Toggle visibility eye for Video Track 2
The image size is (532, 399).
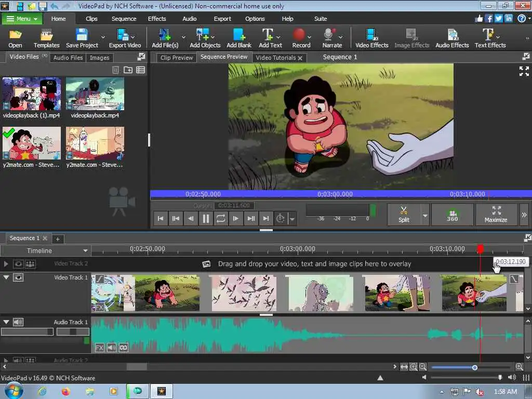click(x=18, y=263)
